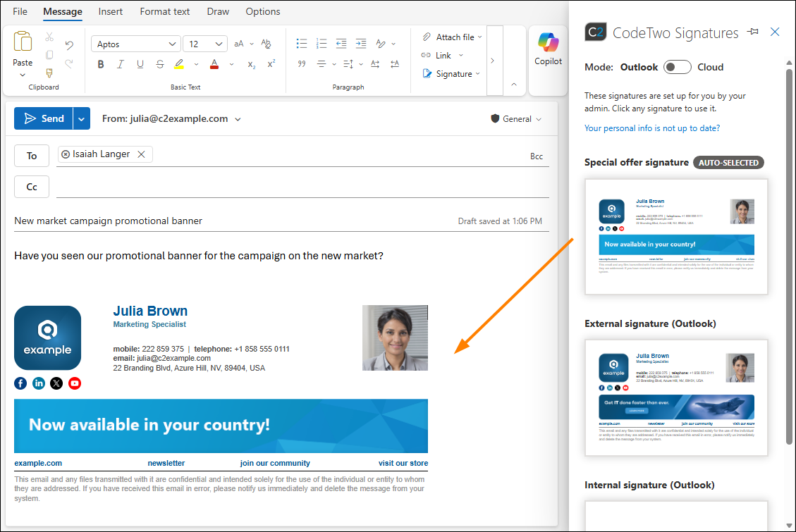Apply red font color
The width and height of the screenshot is (796, 532).
pos(214,64)
